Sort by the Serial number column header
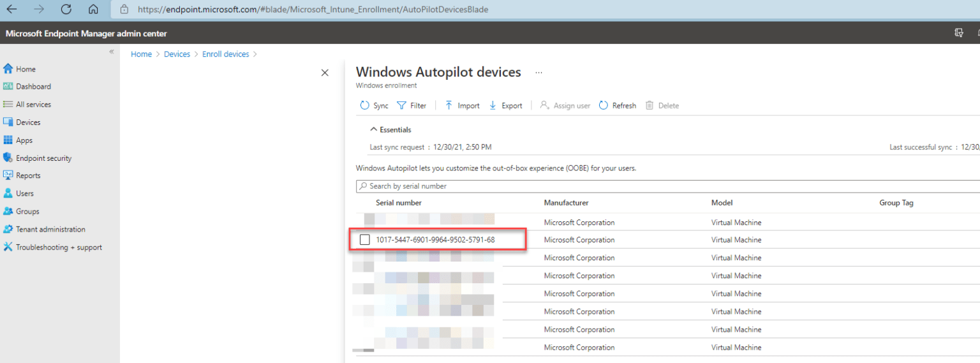The image size is (980, 363). 399,203
